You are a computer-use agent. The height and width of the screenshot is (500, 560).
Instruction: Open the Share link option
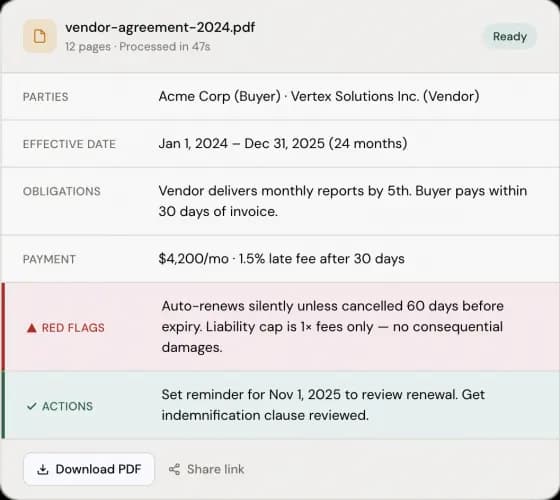pos(207,469)
